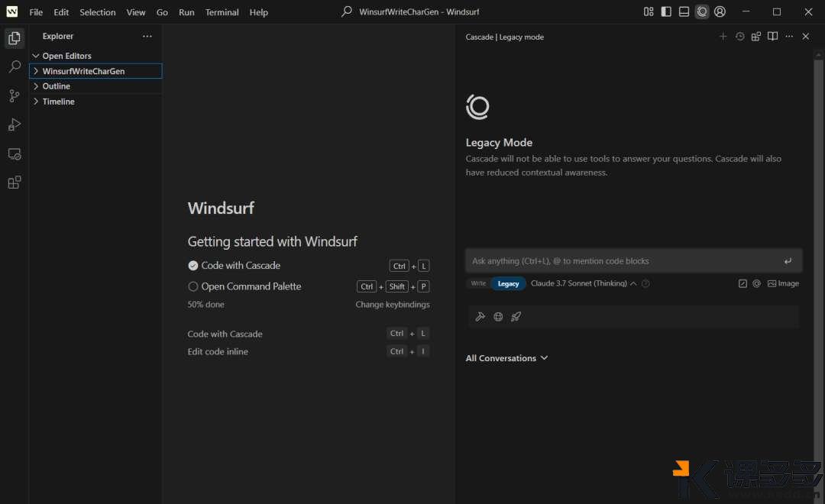
Task: Click the @ mention icon
Action: click(x=756, y=283)
